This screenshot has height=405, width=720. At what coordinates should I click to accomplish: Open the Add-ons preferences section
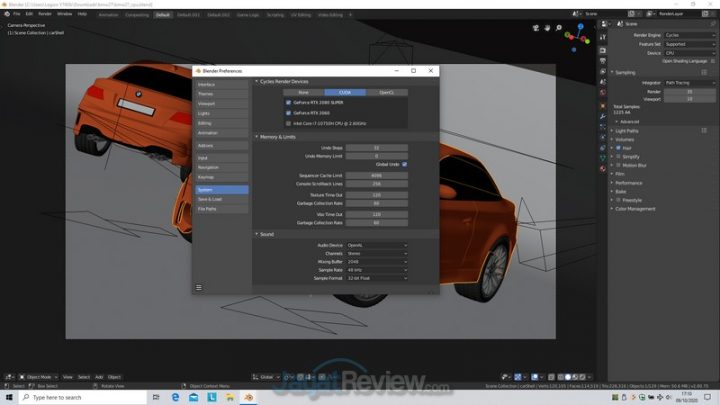pyautogui.click(x=222, y=146)
